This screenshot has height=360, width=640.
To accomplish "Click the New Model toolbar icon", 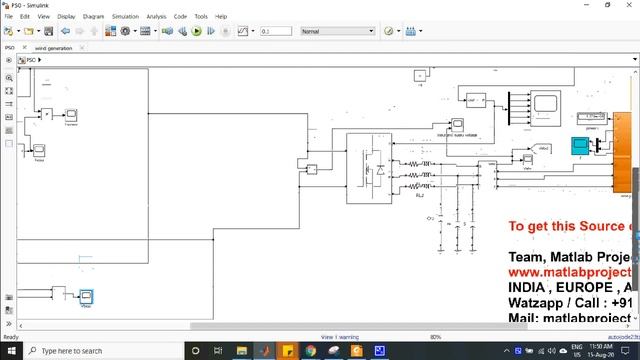I will click(x=8, y=31).
